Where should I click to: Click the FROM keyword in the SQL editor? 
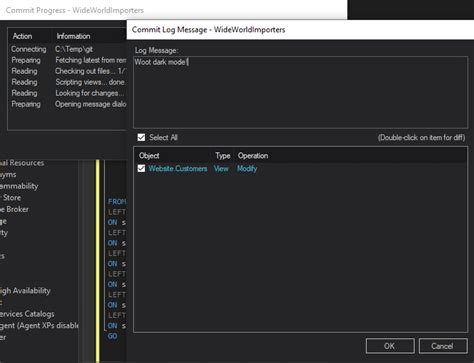click(x=117, y=202)
